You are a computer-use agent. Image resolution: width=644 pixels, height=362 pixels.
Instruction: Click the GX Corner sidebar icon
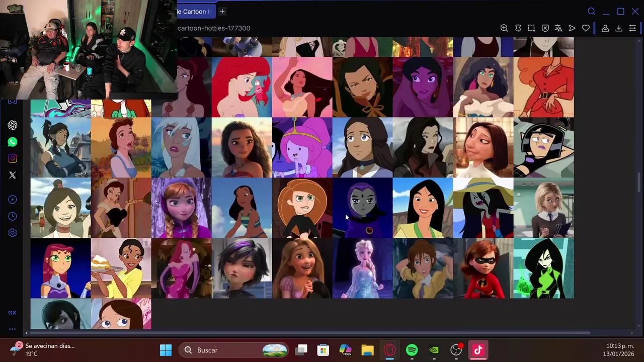tap(12, 313)
